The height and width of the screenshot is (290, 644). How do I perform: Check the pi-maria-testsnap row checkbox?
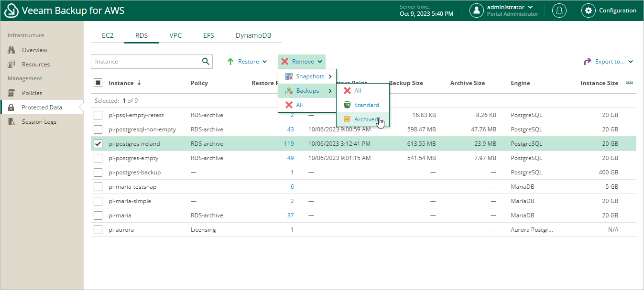coord(98,187)
